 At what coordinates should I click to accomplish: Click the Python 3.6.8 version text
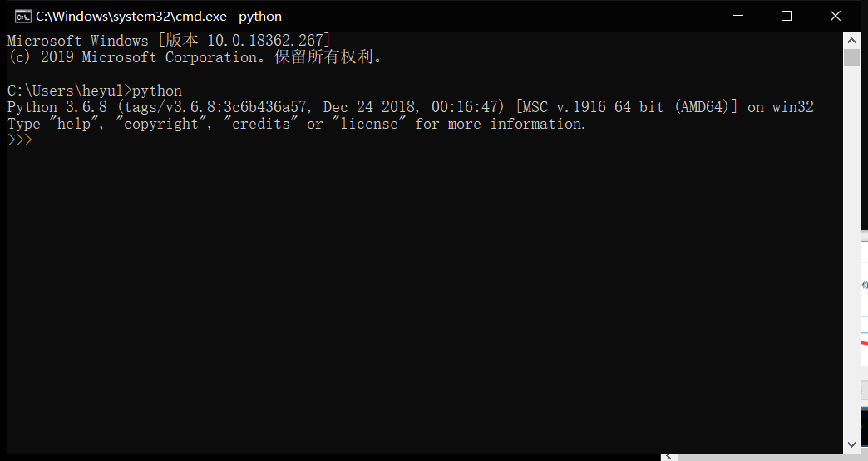pos(57,107)
